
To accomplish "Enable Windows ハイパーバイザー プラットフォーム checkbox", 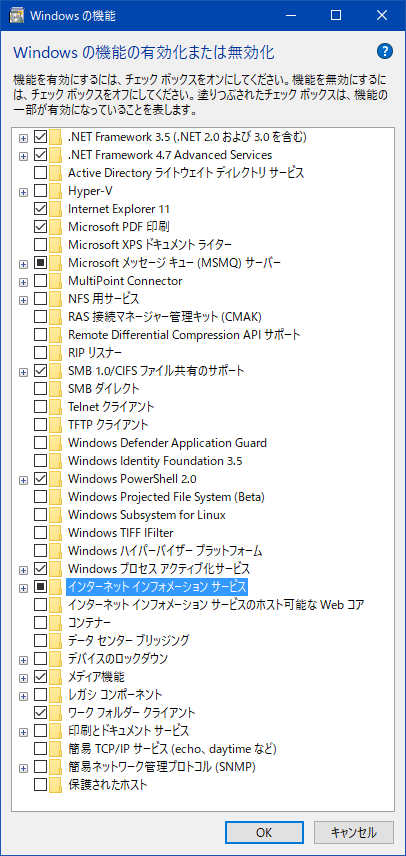I will tap(40, 551).
